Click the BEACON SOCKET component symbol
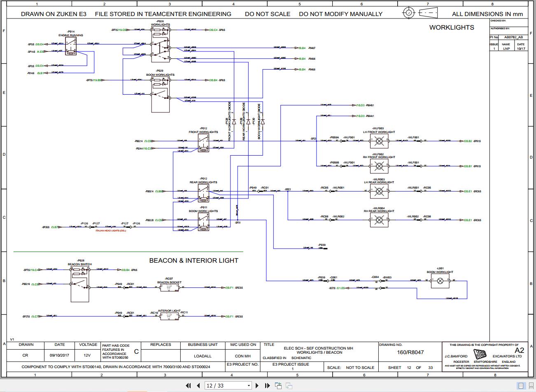The width and height of the screenshot is (536, 392). coord(169,288)
